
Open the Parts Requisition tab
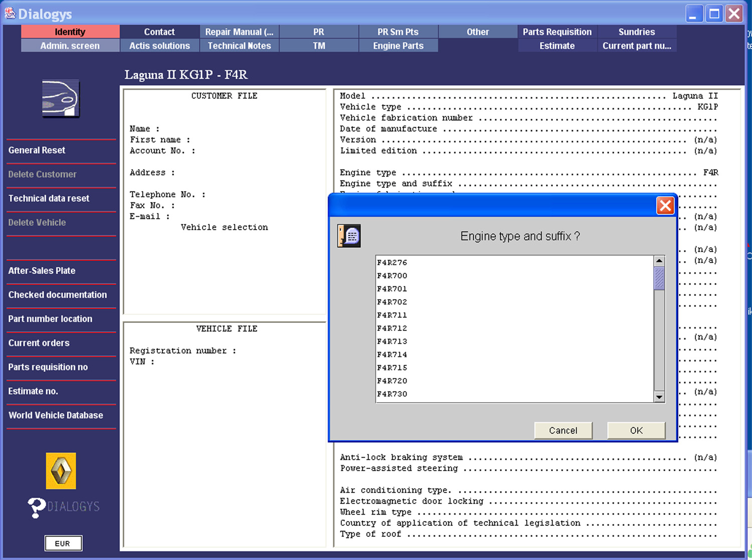(557, 32)
